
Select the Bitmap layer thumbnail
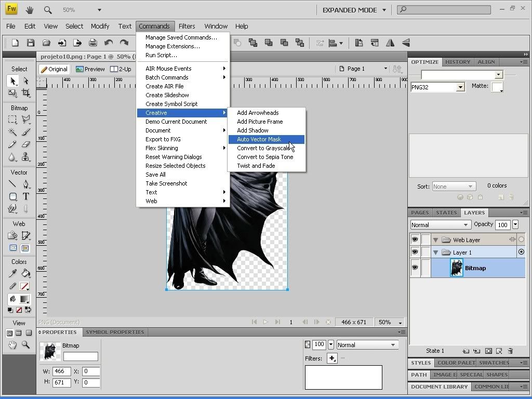coord(456,268)
